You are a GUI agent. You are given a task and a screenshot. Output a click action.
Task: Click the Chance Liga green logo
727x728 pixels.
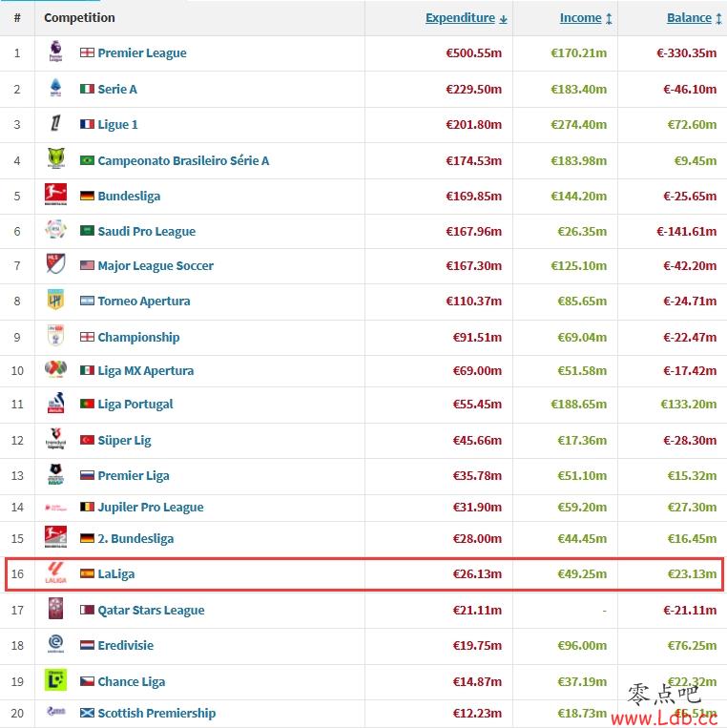pyautogui.click(x=55, y=680)
